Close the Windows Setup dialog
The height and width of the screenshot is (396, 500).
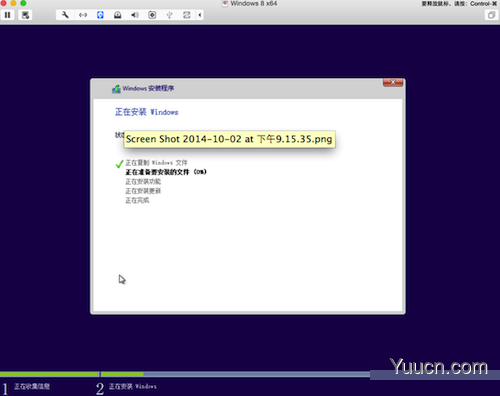tap(393, 82)
